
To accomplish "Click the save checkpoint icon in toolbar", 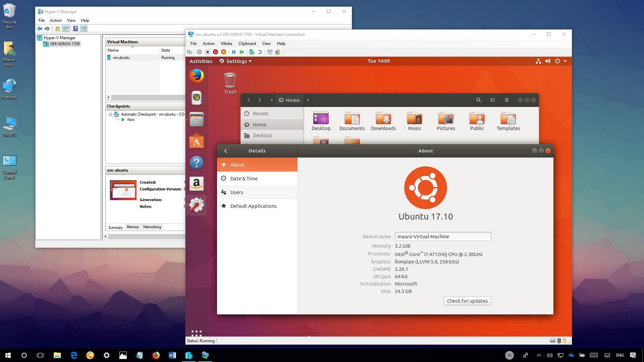I will pos(252,52).
